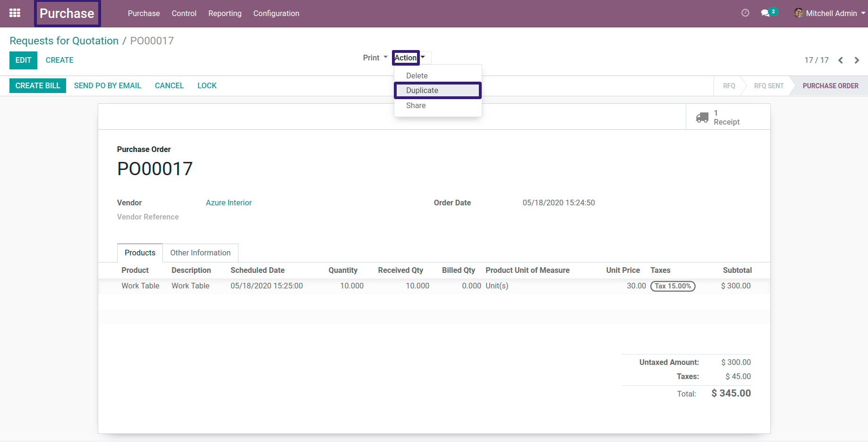The width and height of the screenshot is (868, 448).
Task: Open the Print dropdown
Action: (x=375, y=58)
